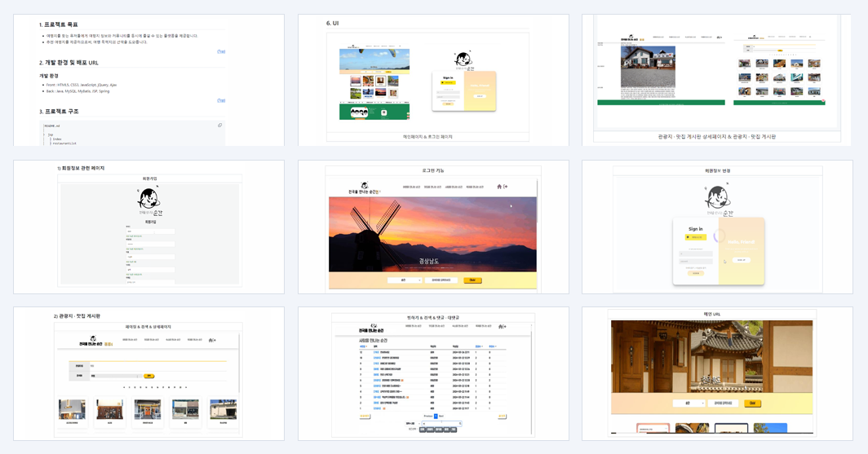Screen dimensions: 868x454
Task: Click the Next link in board pagination
Action: coord(441,416)
